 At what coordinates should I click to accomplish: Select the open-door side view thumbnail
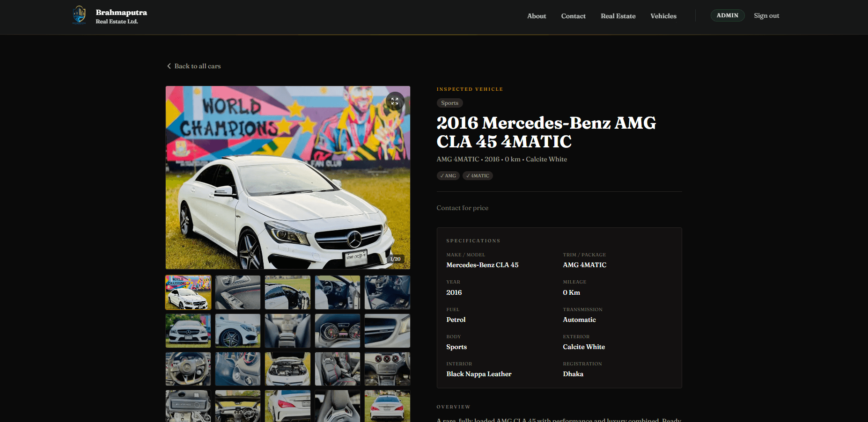tap(287, 292)
